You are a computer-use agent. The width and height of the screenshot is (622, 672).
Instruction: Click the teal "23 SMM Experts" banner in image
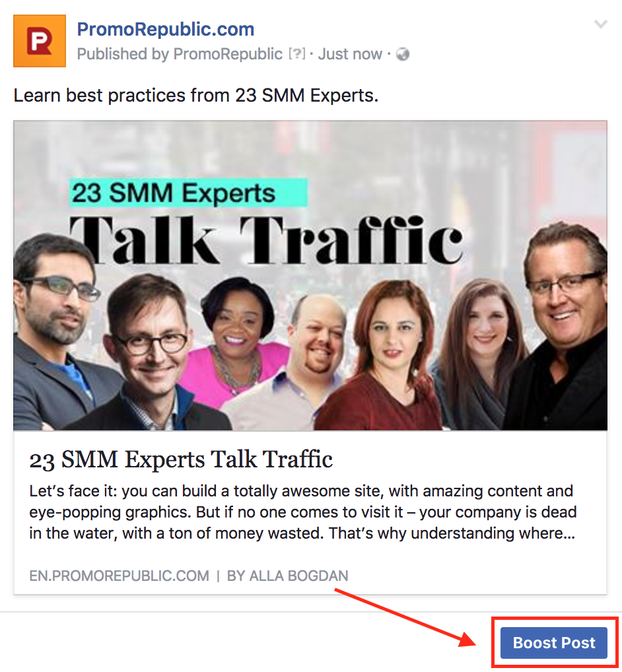pyautogui.click(x=189, y=193)
